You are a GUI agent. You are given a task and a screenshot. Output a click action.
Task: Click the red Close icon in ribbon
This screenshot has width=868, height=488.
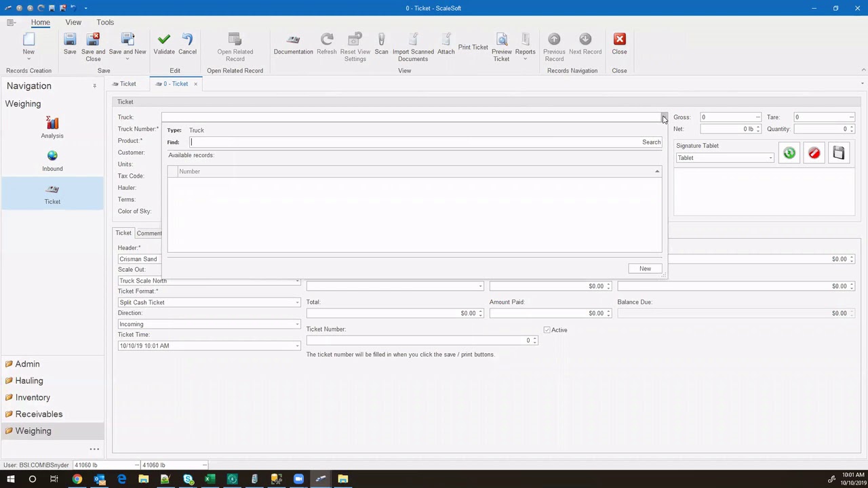coord(619,39)
